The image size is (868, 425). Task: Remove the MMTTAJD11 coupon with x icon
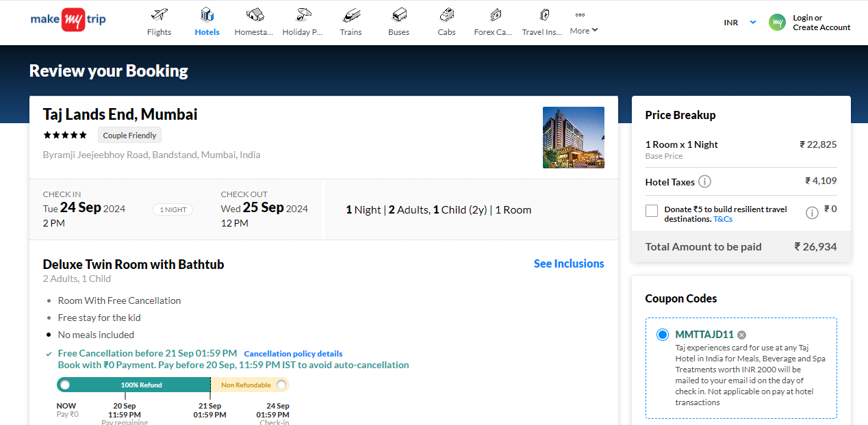click(741, 335)
